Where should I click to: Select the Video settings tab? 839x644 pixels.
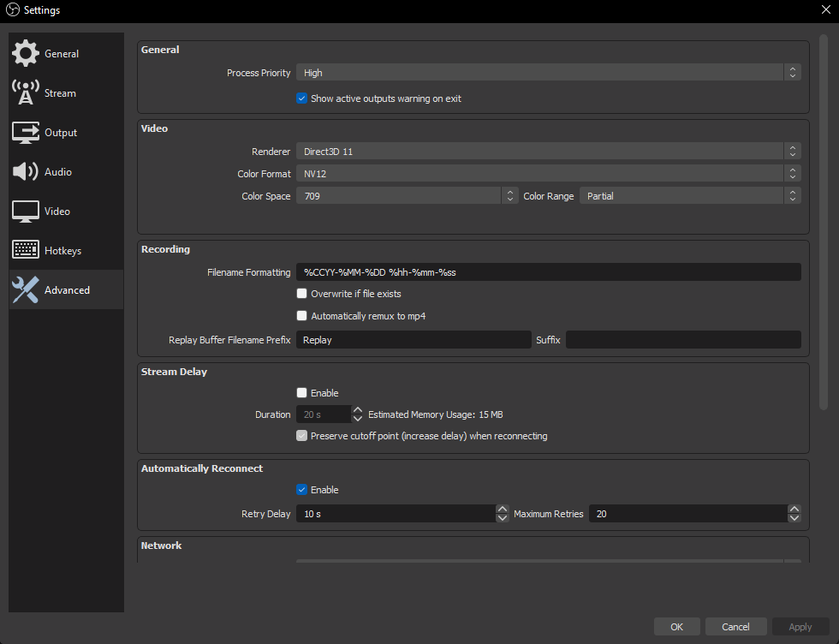pos(67,211)
